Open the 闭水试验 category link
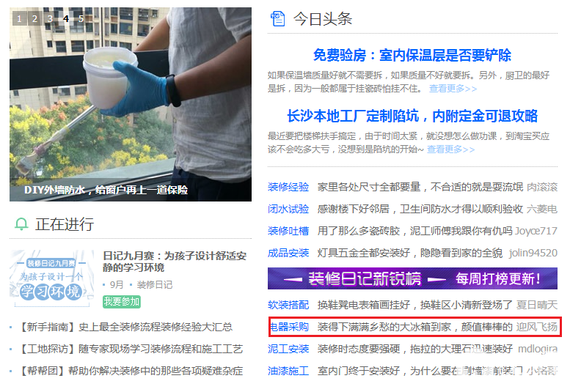570x392 pixels. pos(288,209)
